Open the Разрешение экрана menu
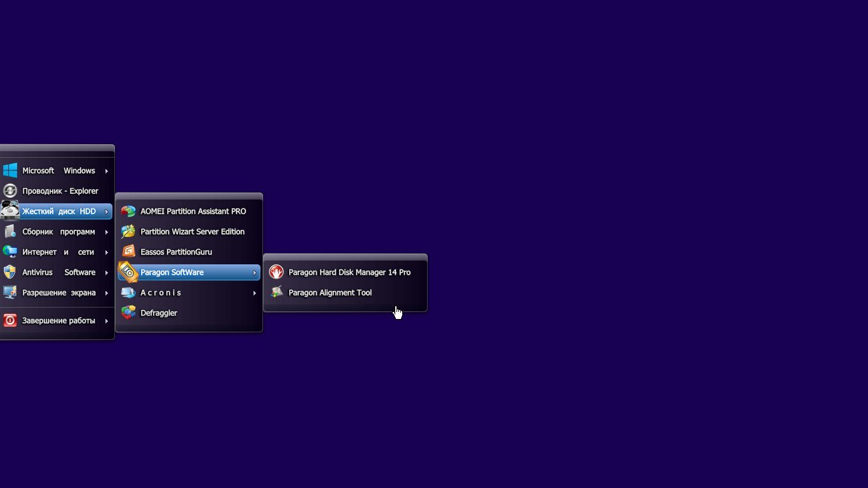The height and width of the screenshot is (488, 868). [57, 292]
